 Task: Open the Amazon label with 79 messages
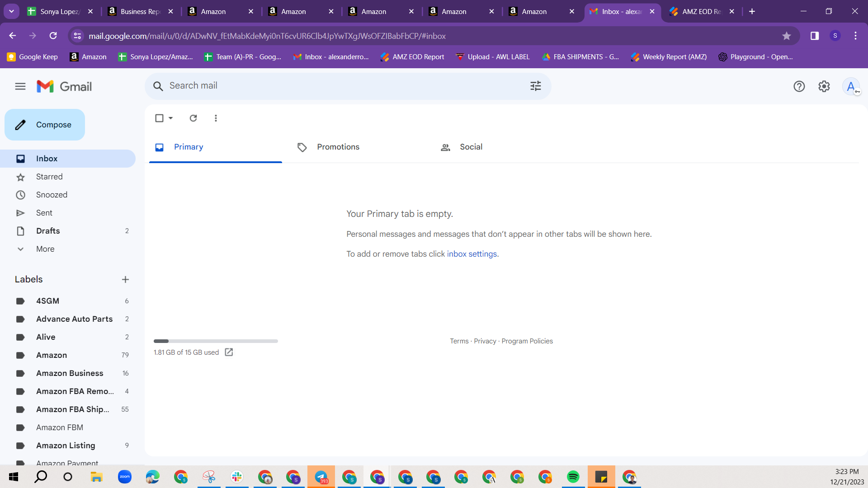pos(68,355)
